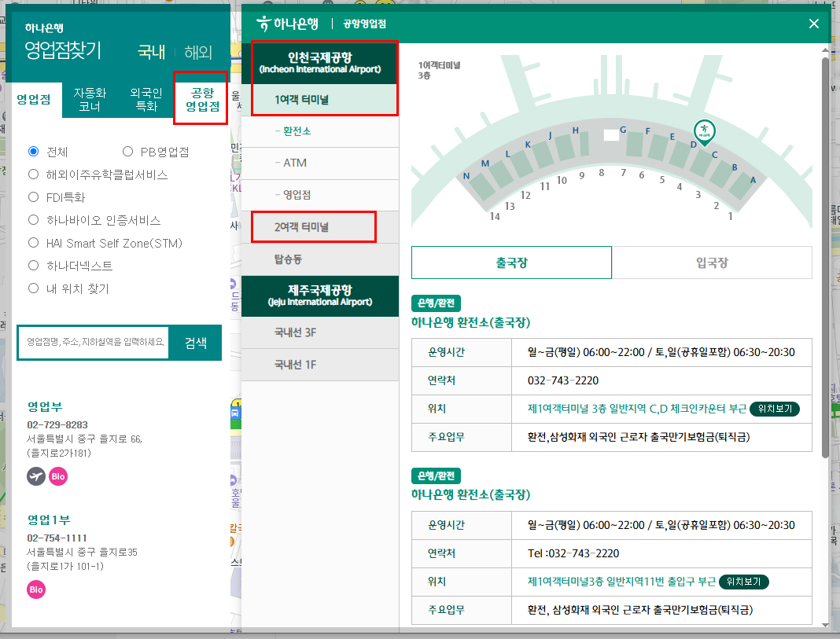Switch to 국내 branch search
Image resolution: width=840 pixels, height=639 pixels.
(152, 52)
